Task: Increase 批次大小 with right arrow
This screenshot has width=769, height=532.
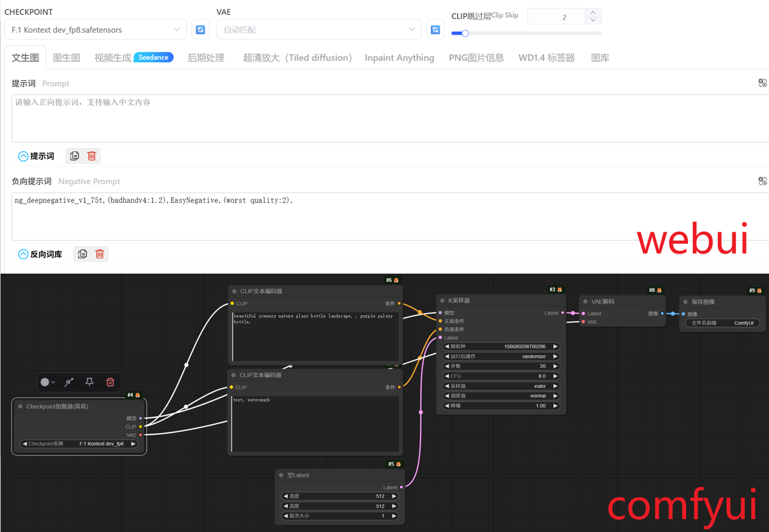Action: tap(394, 516)
